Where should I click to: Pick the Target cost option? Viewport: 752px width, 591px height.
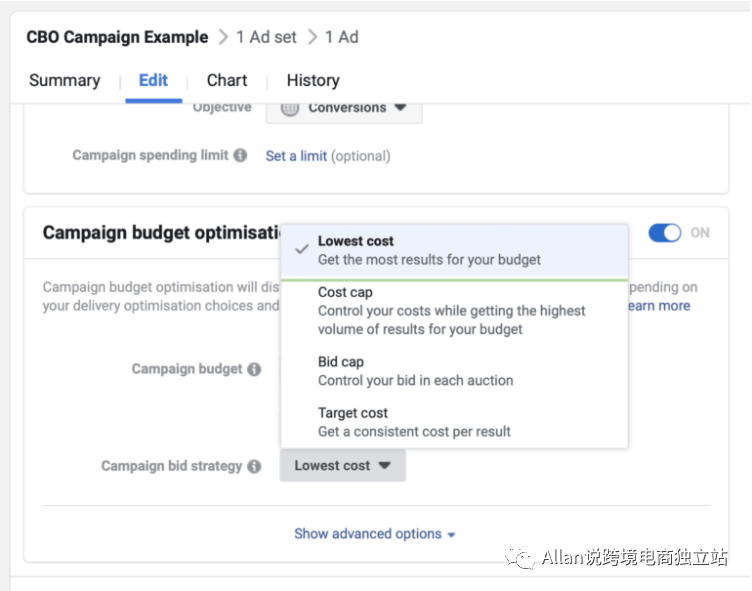[414, 422]
